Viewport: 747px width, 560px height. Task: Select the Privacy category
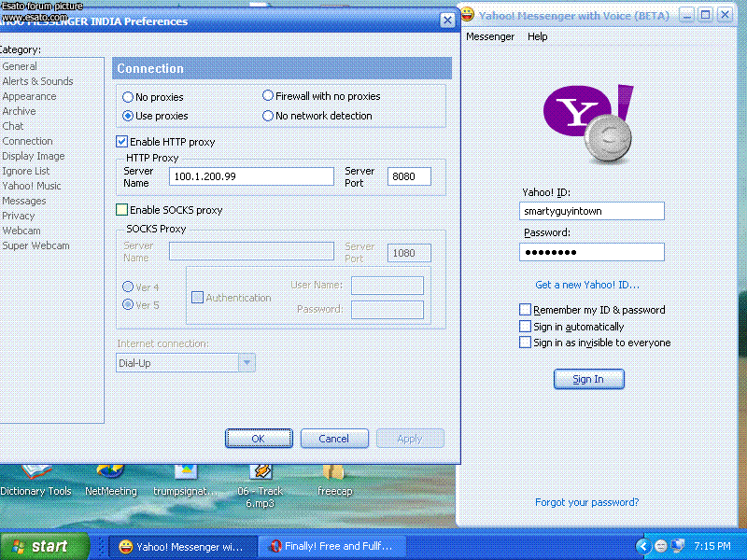(x=19, y=216)
